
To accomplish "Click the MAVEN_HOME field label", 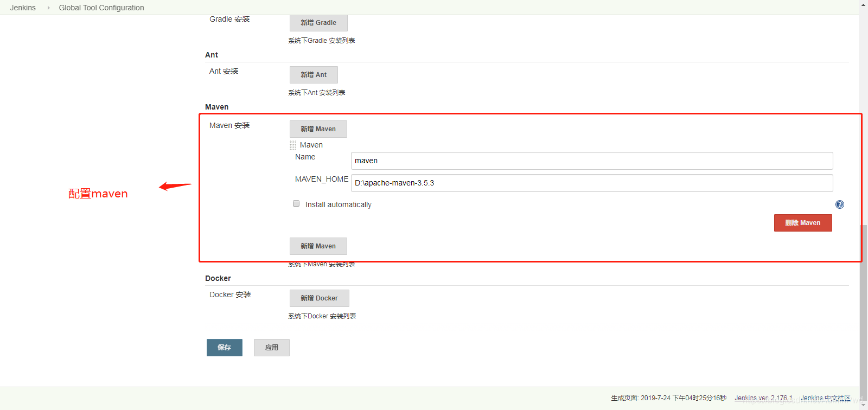I will pyautogui.click(x=322, y=179).
